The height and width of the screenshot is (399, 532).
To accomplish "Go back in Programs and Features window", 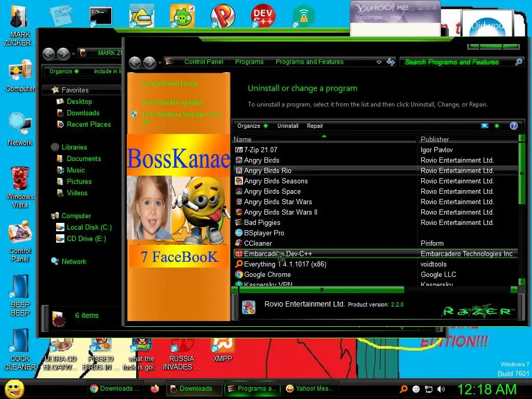I will 135,62.
